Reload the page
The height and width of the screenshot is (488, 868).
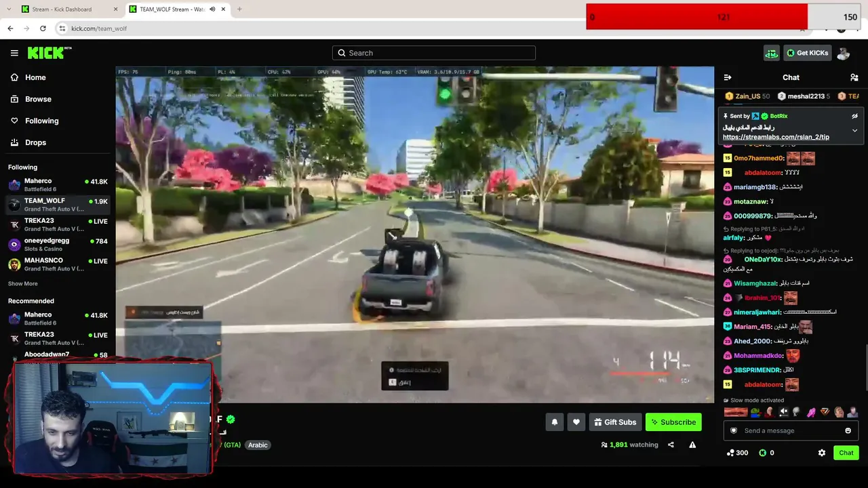[43, 28]
